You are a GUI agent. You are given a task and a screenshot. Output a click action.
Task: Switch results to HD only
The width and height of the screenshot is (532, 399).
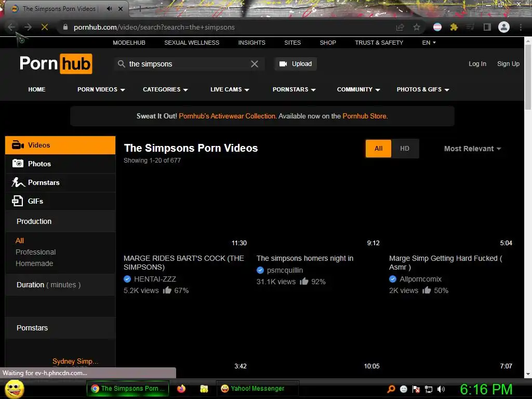tap(404, 148)
